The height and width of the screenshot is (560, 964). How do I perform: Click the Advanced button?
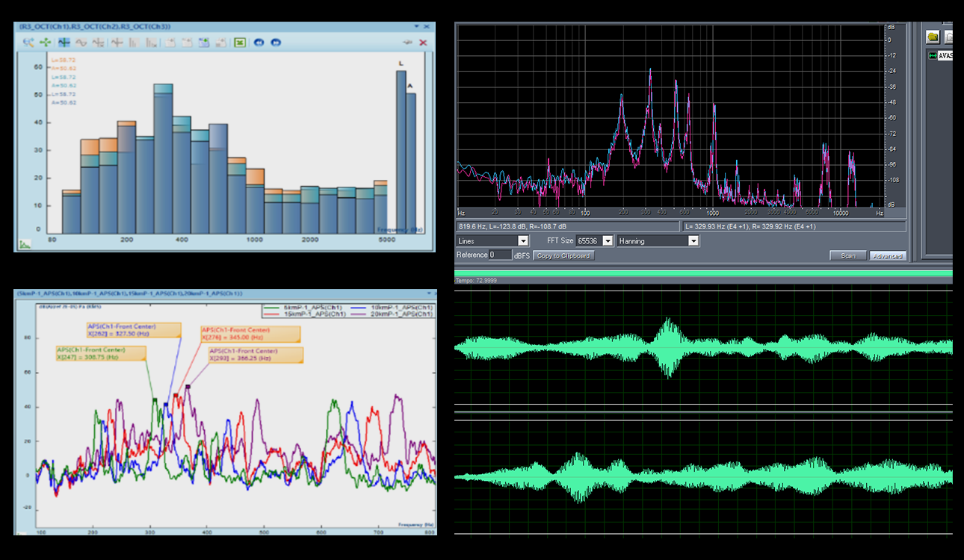[888, 255]
